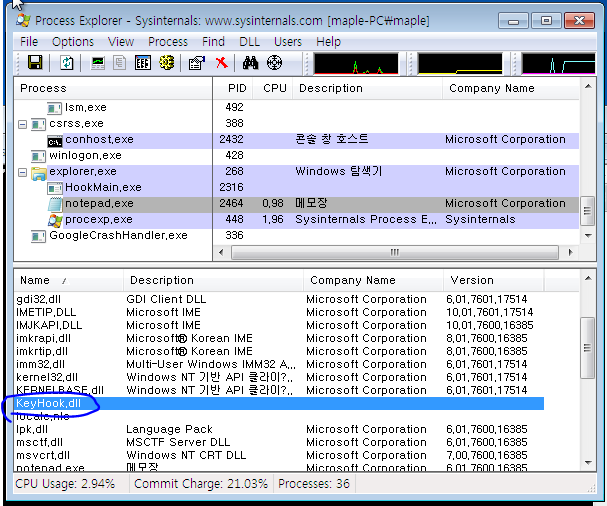Click the Save toolbar icon
The height and width of the screenshot is (506, 607).
point(35,62)
